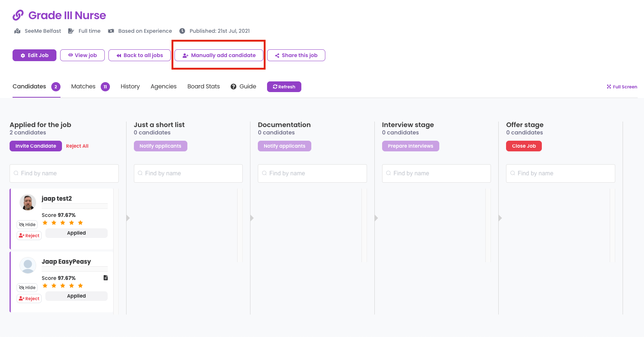Open the document icon on Jaap EasyPeasy card
Viewport: 644px width, 337px height.
[x=105, y=278]
